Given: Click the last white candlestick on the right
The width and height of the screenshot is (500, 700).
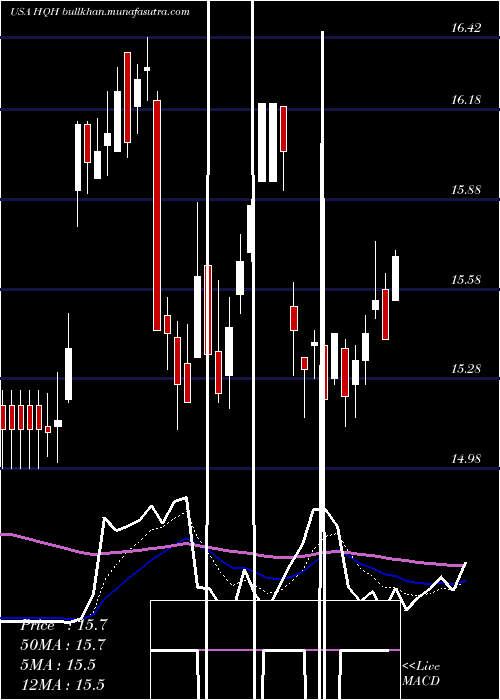Looking at the screenshot, I should pyautogui.click(x=396, y=278).
